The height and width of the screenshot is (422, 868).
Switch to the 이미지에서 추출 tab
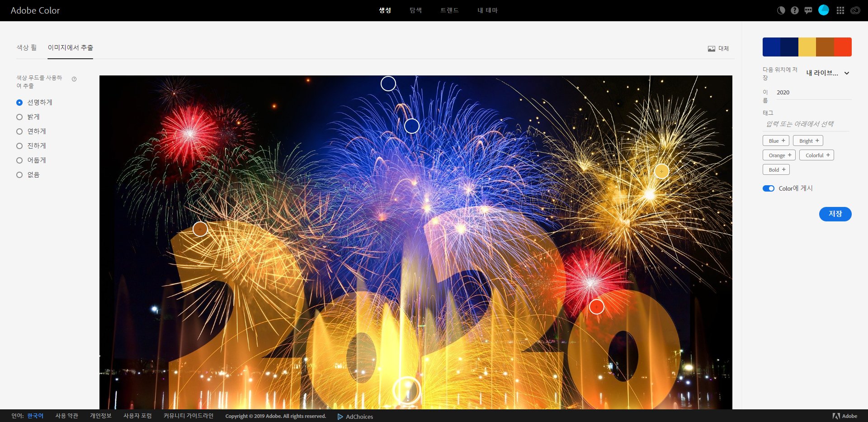71,47
